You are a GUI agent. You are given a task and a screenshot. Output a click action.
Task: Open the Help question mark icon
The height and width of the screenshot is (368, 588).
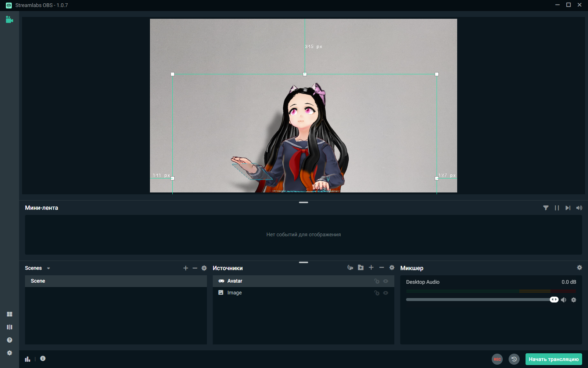pos(10,340)
